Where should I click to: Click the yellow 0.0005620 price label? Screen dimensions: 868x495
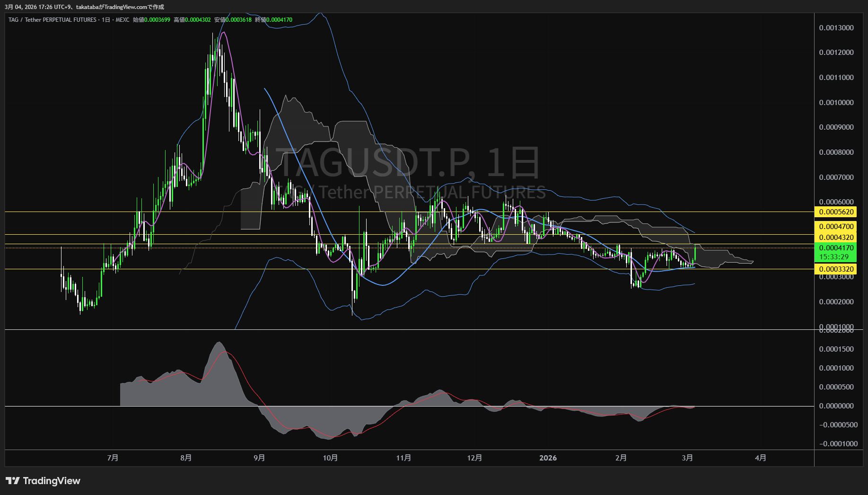[x=836, y=212]
